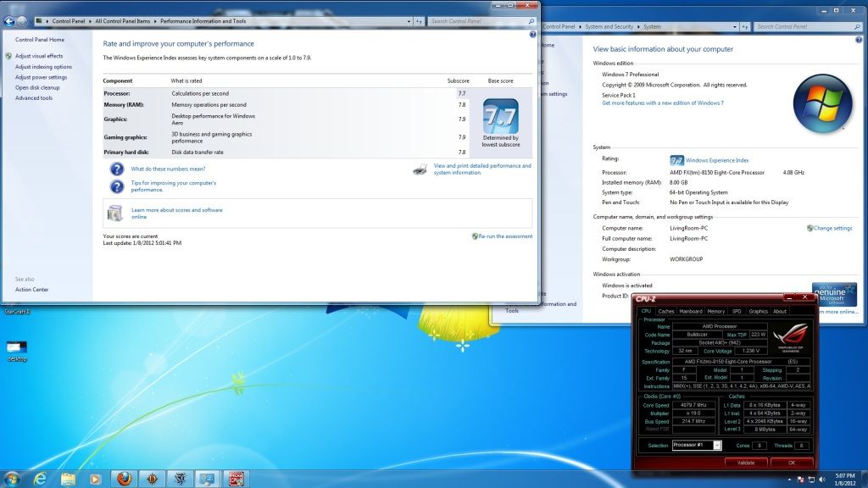Screen dimensions: 868x488
Task: Switch to the Graphics tab in CPU-Z
Action: click(758, 312)
